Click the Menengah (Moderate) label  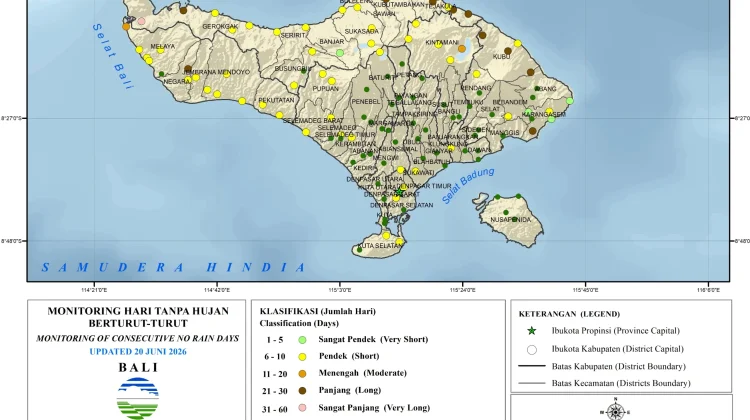(363, 373)
